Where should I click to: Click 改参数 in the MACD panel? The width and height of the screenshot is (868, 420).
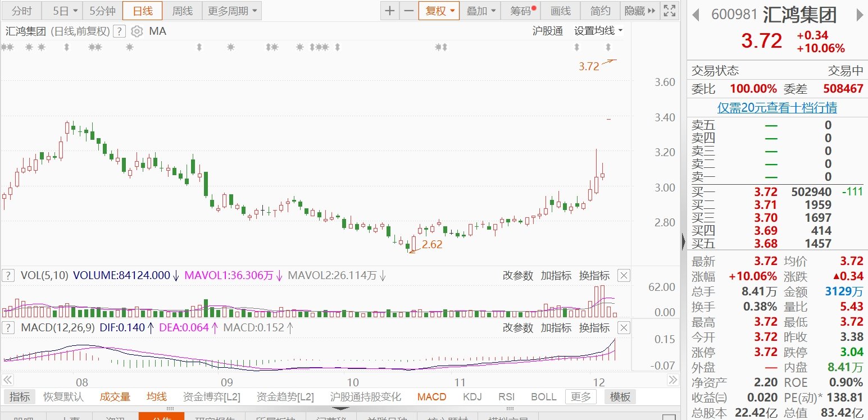(x=517, y=327)
